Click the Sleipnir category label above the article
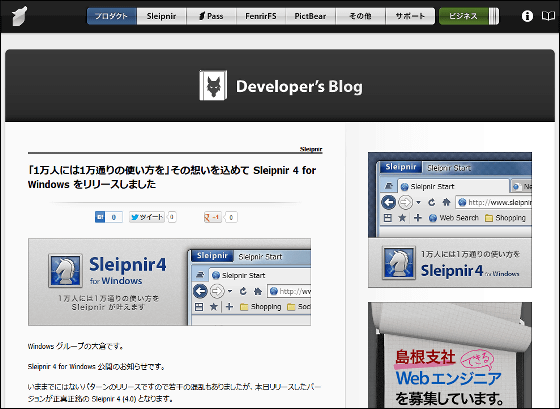This screenshot has width=560, height=409. point(311,149)
